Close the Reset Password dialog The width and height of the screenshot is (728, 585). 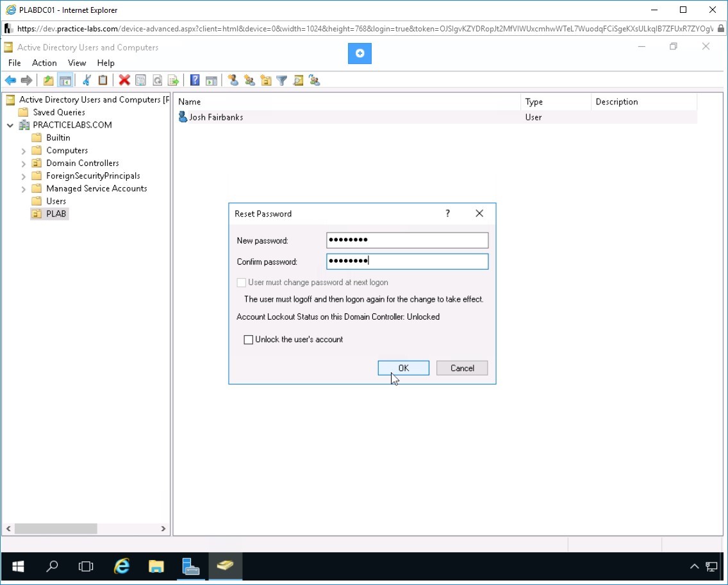click(x=479, y=213)
